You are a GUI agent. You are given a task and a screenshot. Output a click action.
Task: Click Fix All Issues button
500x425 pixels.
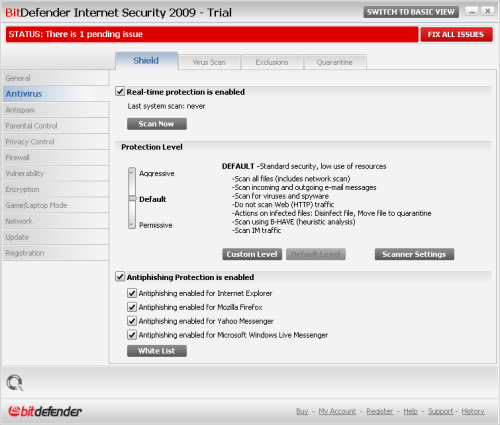[x=456, y=34]
